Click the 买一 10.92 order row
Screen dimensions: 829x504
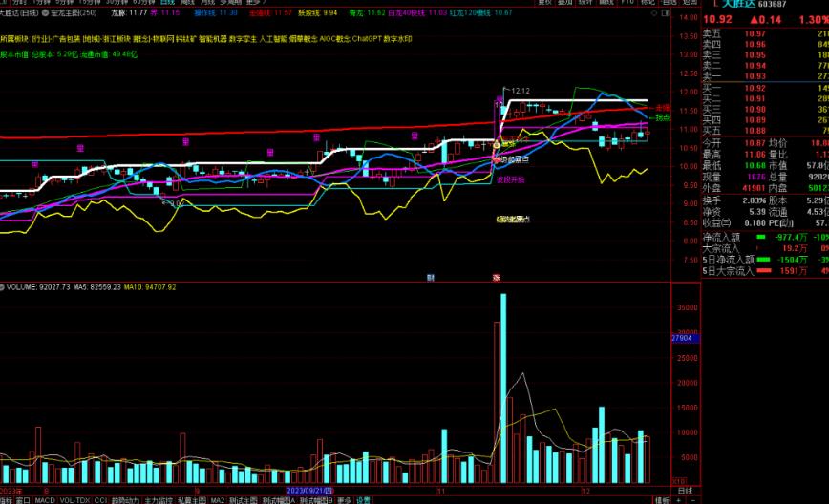pos(766,88)
